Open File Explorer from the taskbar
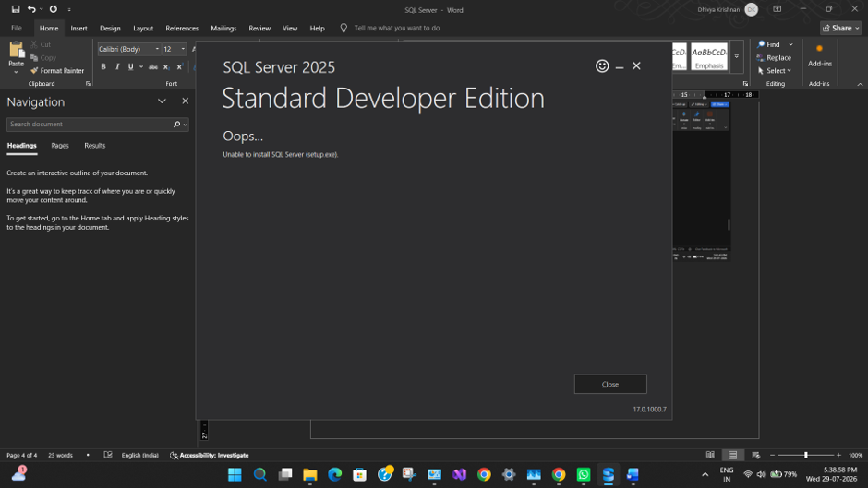The width and height of the screenshot is (868, 488). coord(310,475)
